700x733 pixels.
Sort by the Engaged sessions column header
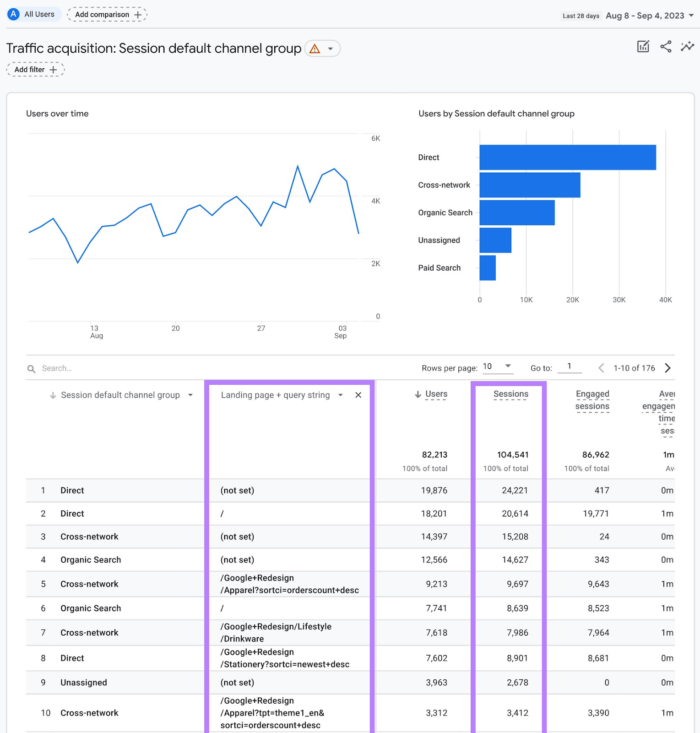(x=592, y=400)
